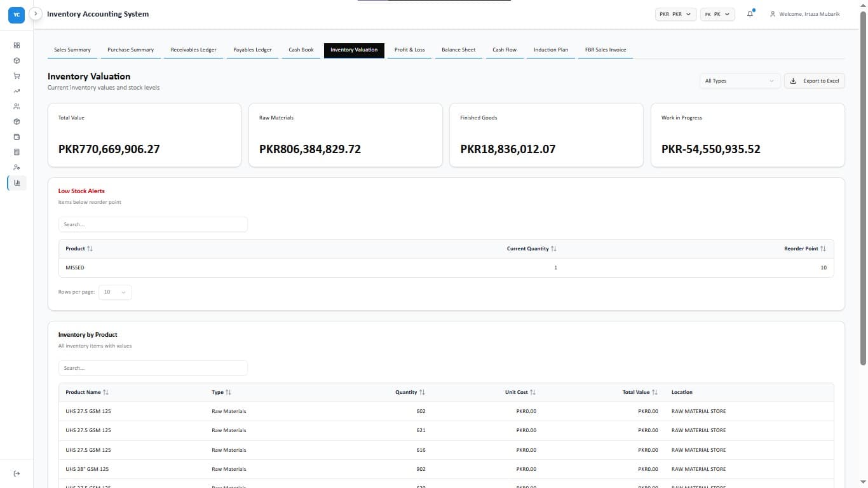
Task: Click the logout icon at sidebar bottom
Action: [x=17, y=473]
